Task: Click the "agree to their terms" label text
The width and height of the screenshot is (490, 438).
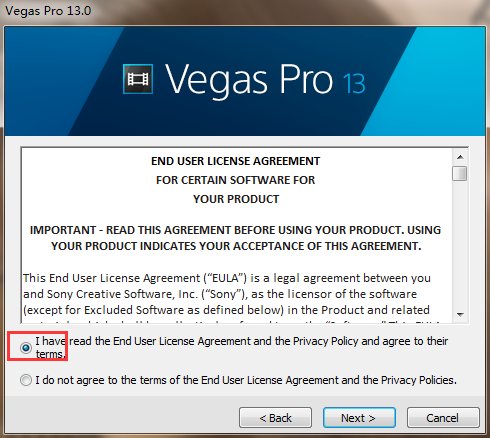Action: [242, 347]
